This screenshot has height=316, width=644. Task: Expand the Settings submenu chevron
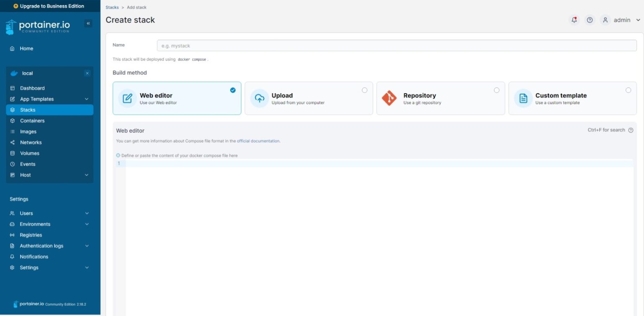coord(87,268)
